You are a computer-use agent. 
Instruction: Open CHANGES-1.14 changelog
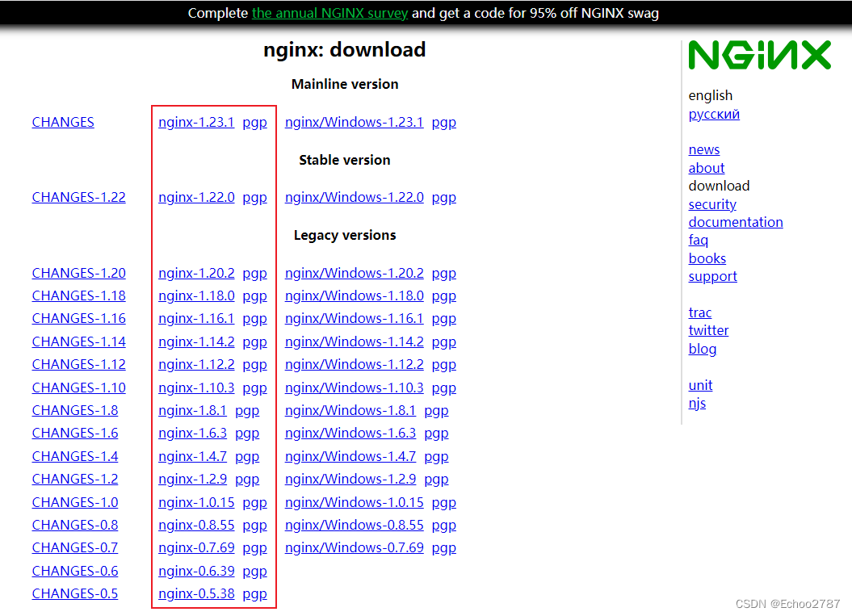[79, 342]
